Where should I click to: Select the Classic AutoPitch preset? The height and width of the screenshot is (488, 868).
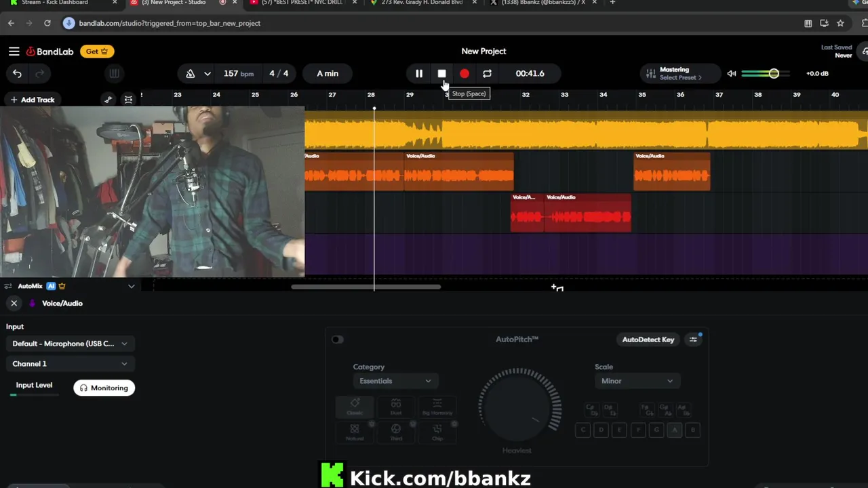click(355, 407)
